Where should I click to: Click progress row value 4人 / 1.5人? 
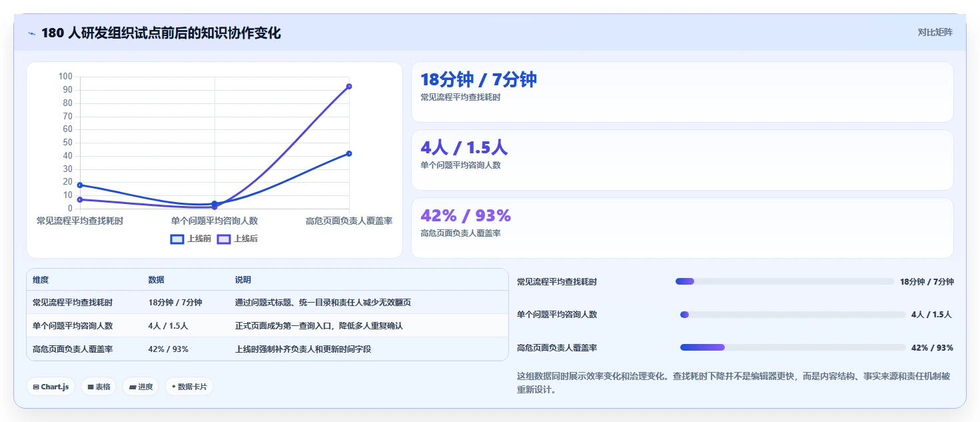tap(931, 315)
